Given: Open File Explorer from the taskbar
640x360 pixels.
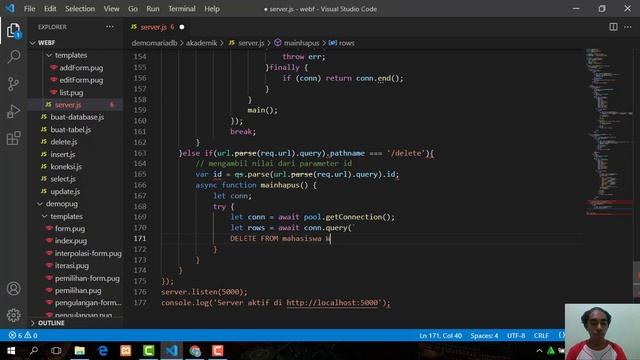Looking at the screenshot, I should click(x=80, y=351).
